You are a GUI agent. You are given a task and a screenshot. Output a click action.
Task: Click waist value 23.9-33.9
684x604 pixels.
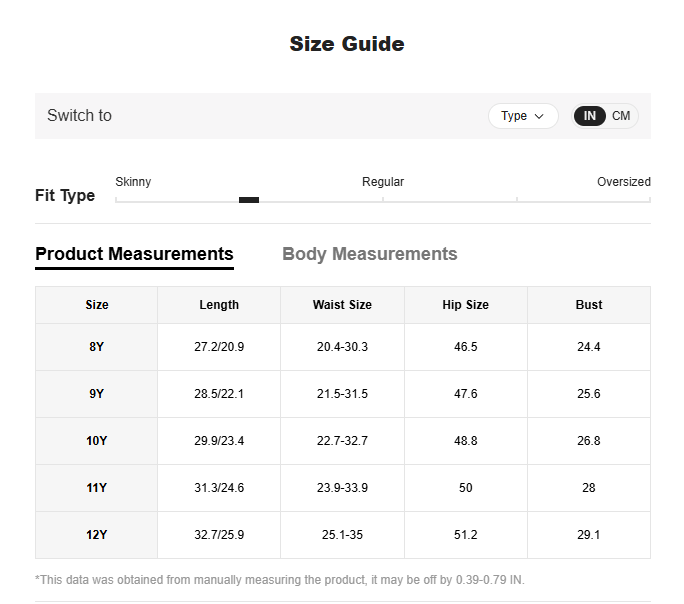coord(342,488)
